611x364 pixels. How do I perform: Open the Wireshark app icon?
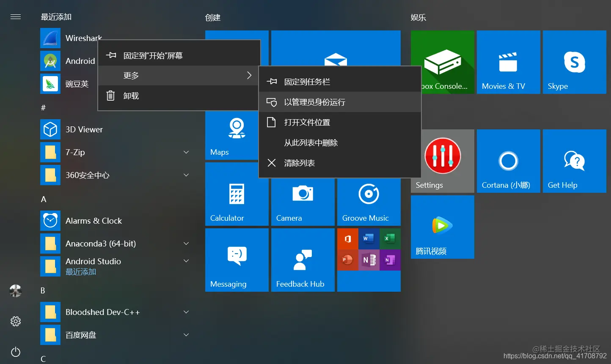click(x=50, y=38)
